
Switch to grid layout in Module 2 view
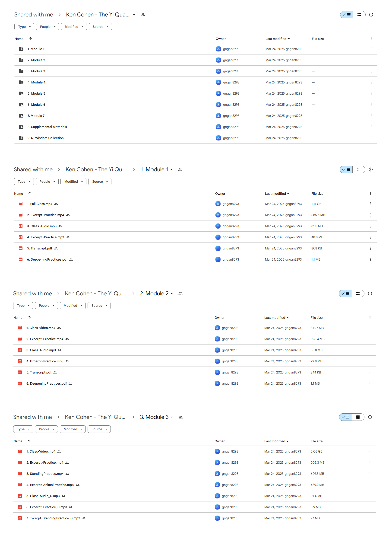[358, 294]
